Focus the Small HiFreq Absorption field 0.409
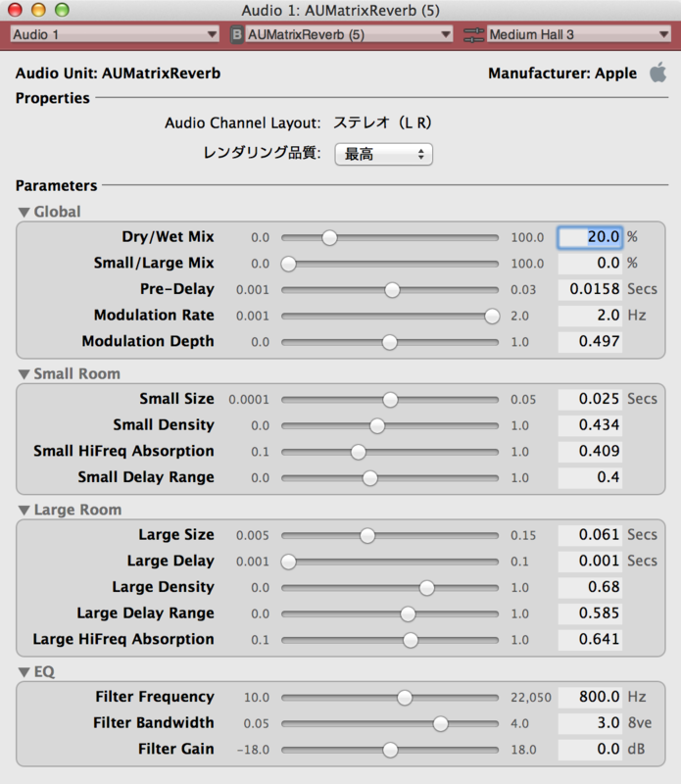 click(x=590, y=451)
